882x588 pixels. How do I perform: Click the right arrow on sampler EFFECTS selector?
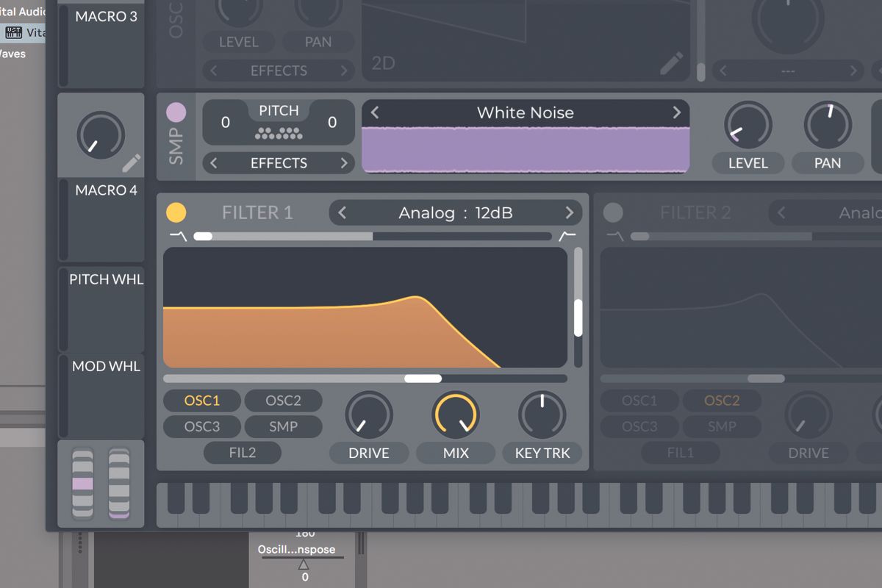click(344, 162)
